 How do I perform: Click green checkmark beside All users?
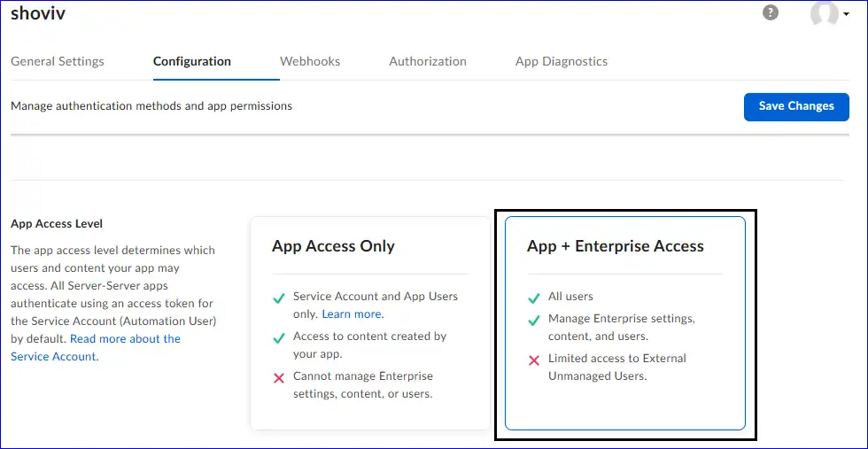(534, 298)
